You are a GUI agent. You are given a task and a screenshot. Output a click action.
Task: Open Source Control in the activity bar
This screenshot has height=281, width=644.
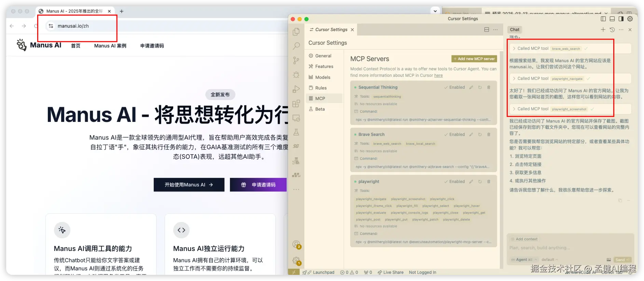[296, 60]
